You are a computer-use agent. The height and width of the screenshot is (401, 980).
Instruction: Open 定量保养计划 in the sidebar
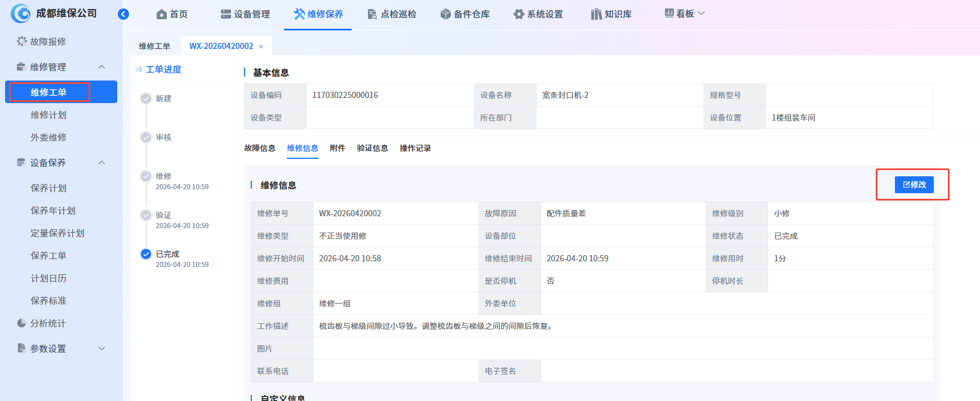tap(57, 233)
